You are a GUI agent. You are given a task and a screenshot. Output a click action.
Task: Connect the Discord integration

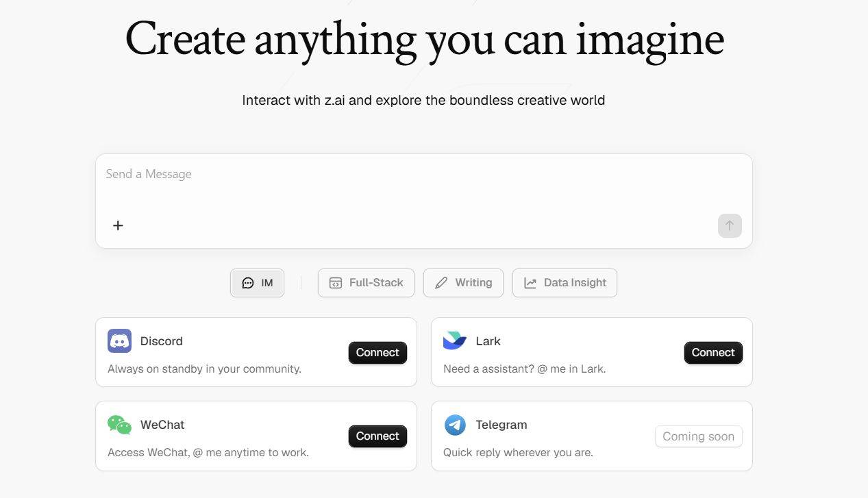point(377,353)
